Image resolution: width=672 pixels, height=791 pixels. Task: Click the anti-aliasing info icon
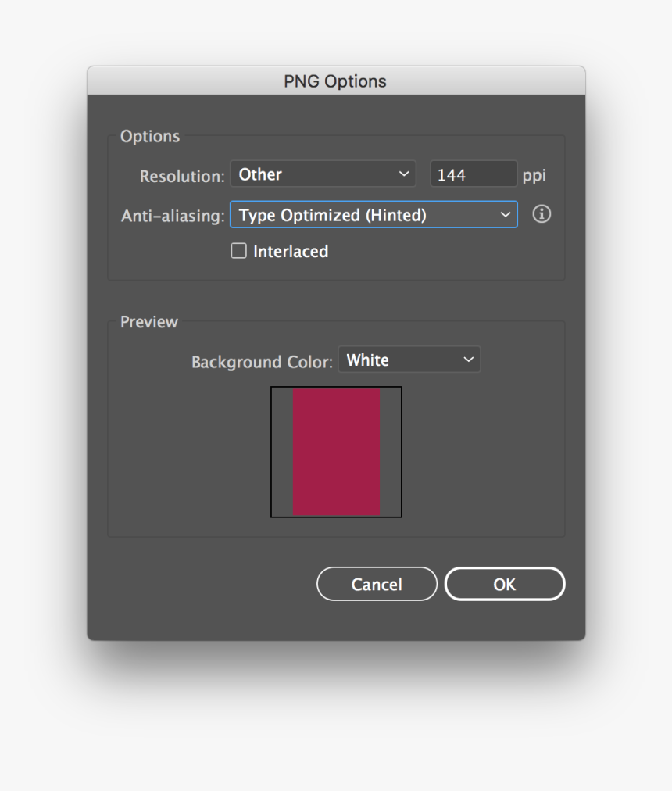point(542,214)
